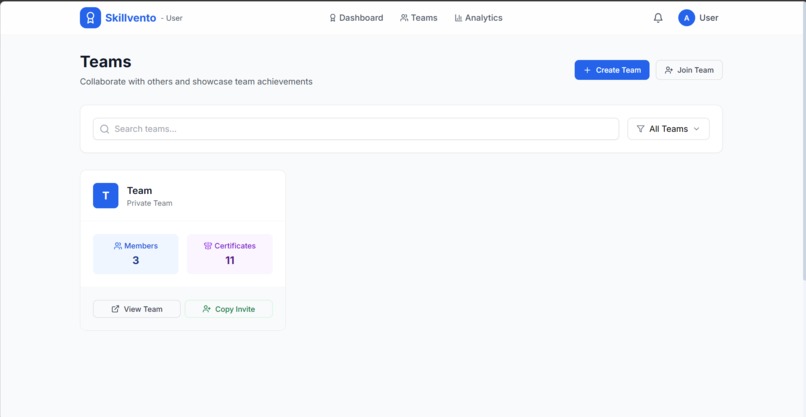Click the Skillvento brand name
806x417 pixels.
[x=131, y=18]
